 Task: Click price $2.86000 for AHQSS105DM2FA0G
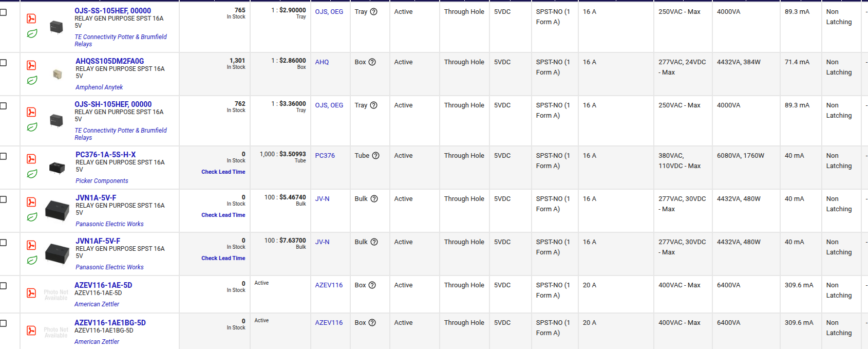click(292, 61)
